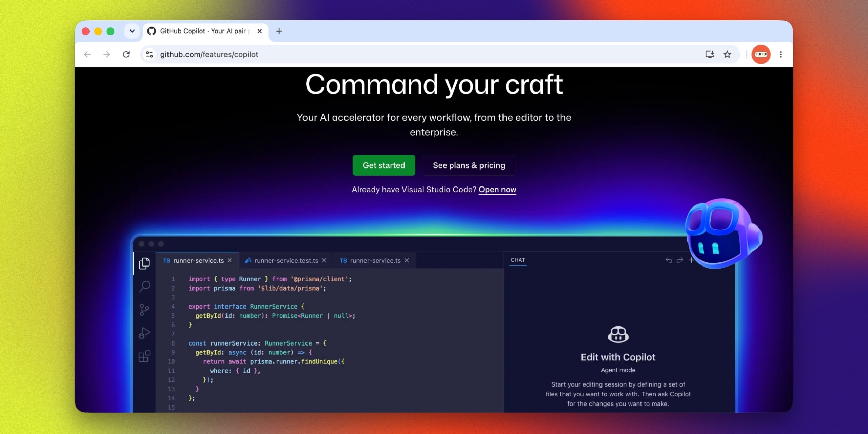
Task: Close the first runner-service.ts editor tab
Action: coord(230,260)
